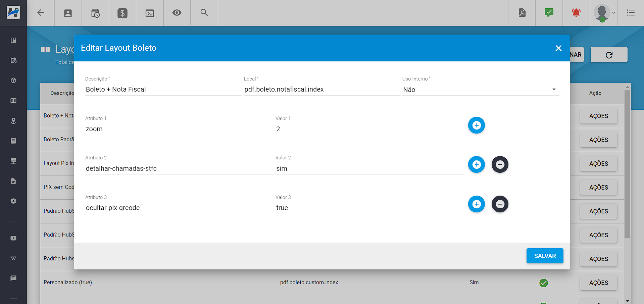Open the calendar clock toolbar icon
Screen dimensions: 644x304
(95, 13)
